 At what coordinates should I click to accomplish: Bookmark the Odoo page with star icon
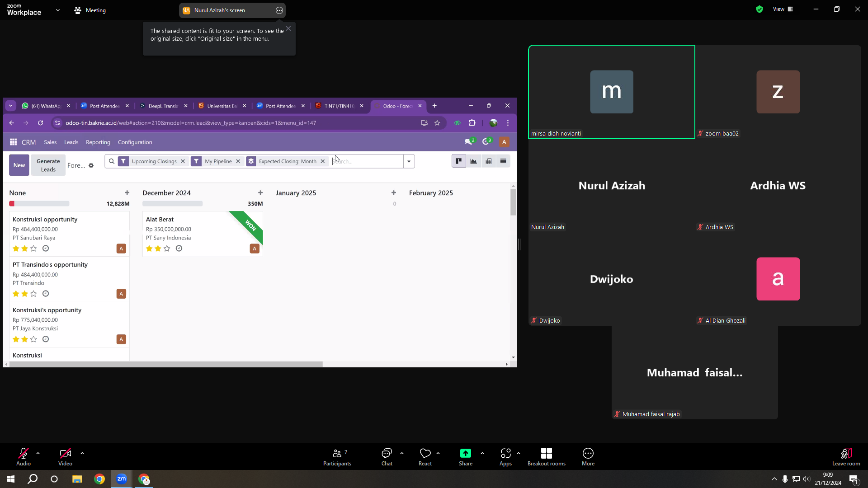437,123
